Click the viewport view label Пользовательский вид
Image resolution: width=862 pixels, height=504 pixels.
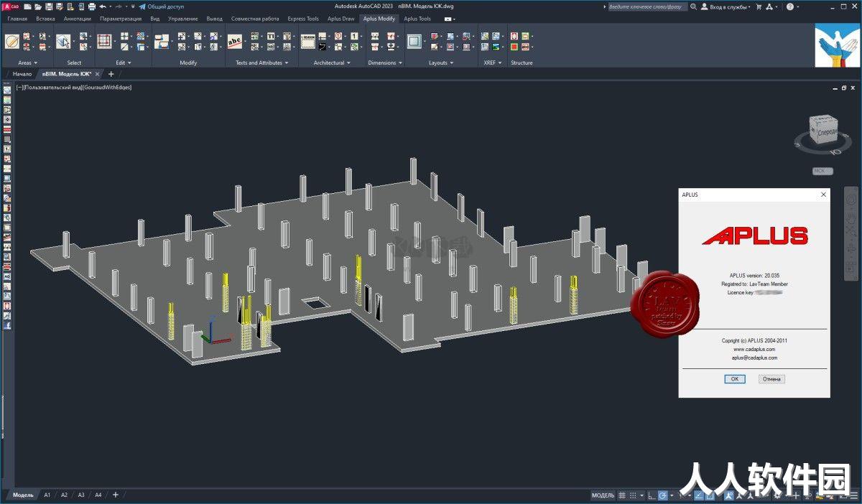pyautogui.click(x=52, y=88)
